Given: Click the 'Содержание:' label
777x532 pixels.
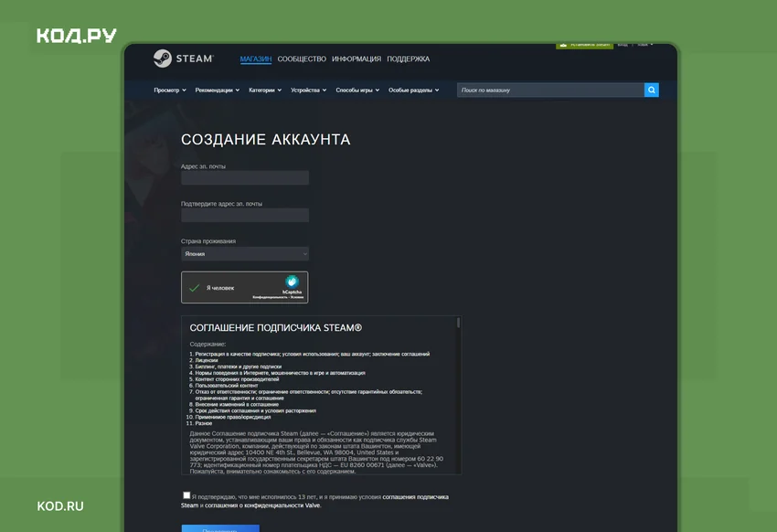Looking at the screenshot, I should point(208,344).
